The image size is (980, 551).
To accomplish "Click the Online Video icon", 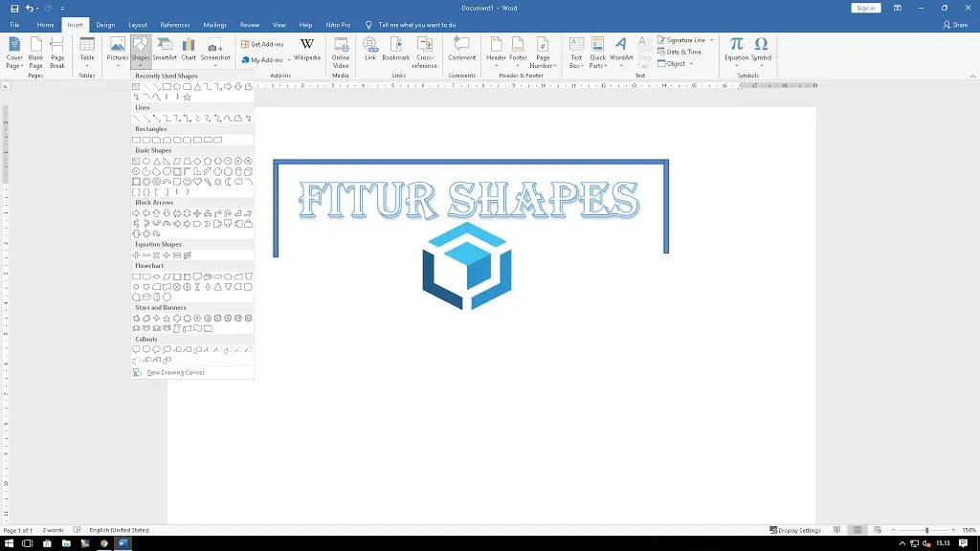I will 341,53.
